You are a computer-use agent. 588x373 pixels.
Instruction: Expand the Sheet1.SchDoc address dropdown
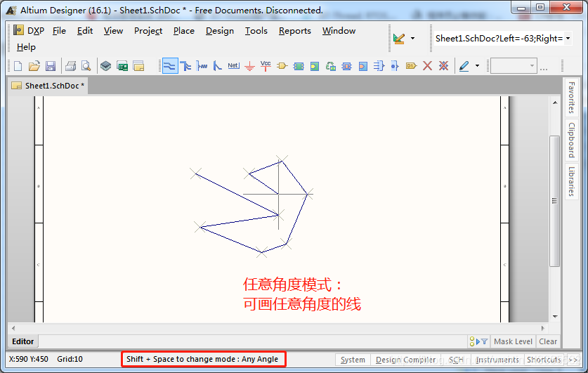[x=568, y=38]
